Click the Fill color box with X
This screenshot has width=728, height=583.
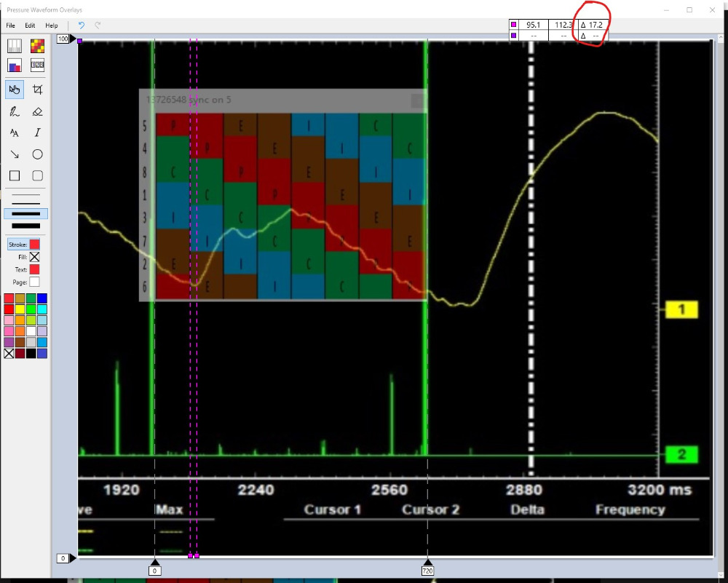[34, 257]
